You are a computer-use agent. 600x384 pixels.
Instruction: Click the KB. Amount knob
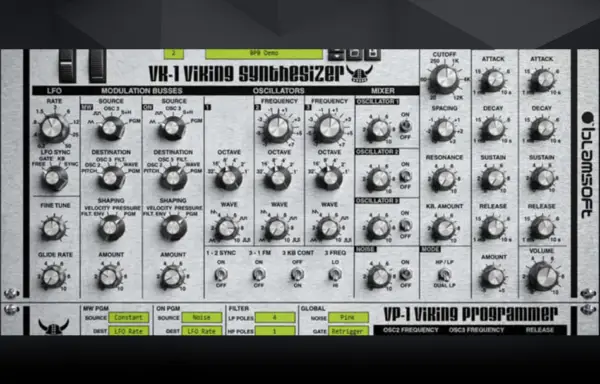click(x=444, y=228)
